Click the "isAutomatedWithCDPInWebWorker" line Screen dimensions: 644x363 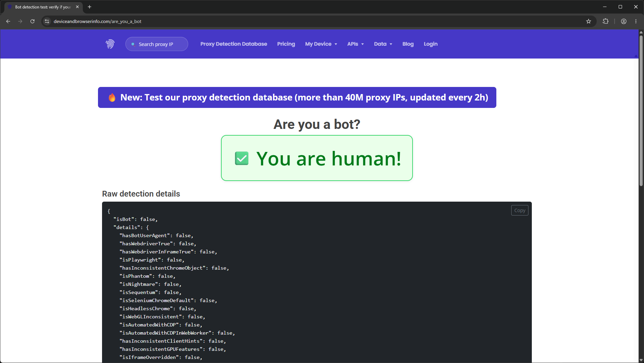(x=177, y=333)
